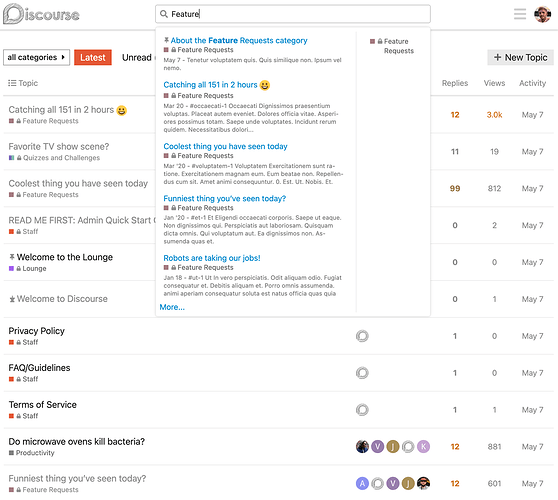The width and height of the screenshot is (558, 500).
Task: Create a New Topic
Action: pyautogui.click(x=520, y=57)
